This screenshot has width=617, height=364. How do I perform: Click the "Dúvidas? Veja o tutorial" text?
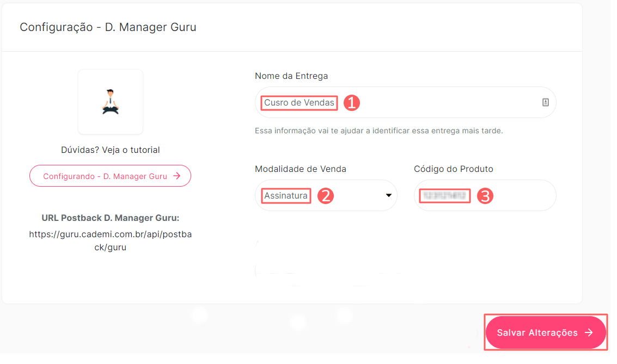110,150
